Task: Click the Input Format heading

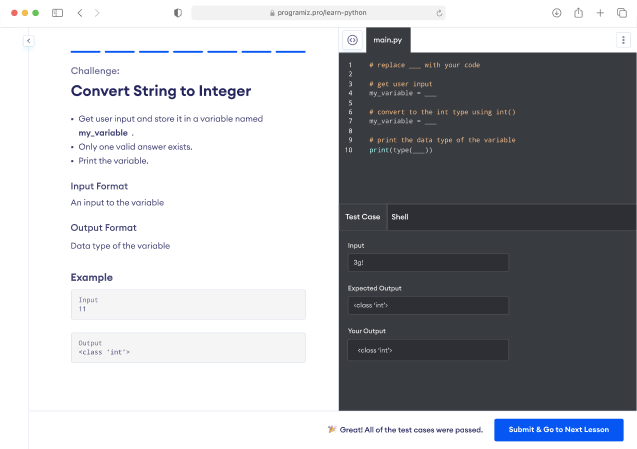Action: tap(99, 186)
